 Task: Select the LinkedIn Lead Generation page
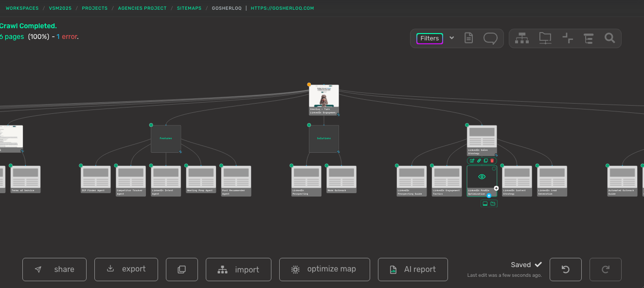pyautogui.click(x=552, y=181)
